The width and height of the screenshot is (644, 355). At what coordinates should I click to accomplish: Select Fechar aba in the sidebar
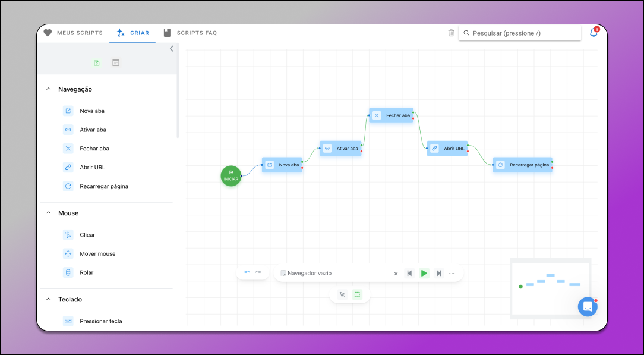pos(86,149)
